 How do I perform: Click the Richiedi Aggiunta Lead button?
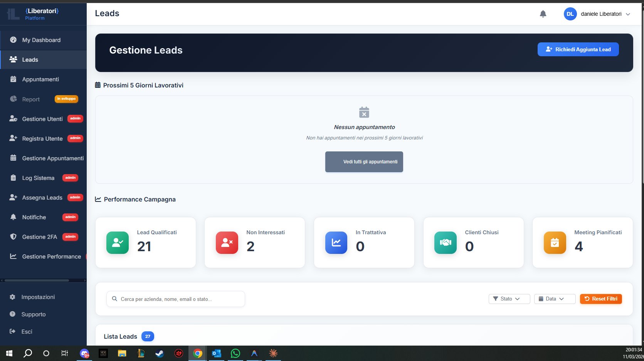[x=578, y=49]
